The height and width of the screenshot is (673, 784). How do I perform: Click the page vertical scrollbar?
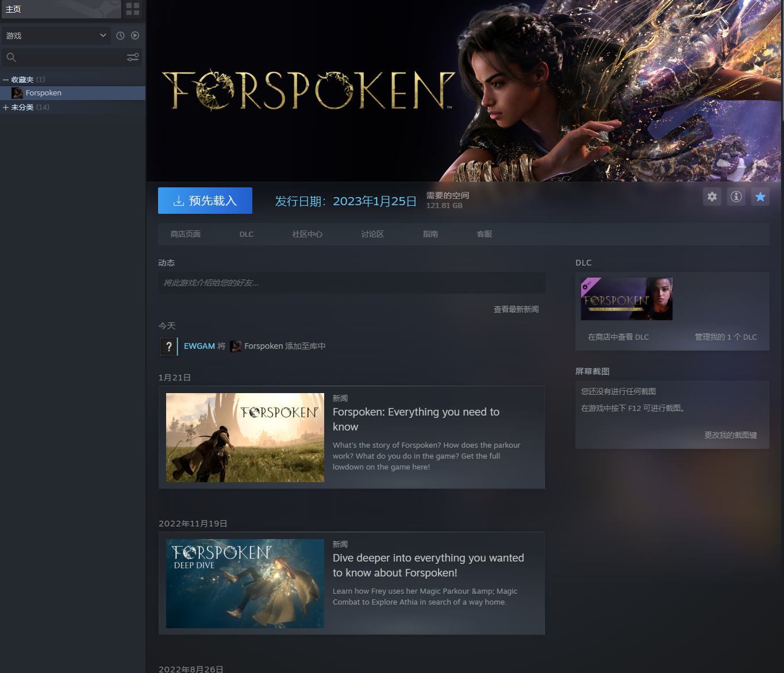click(782, 60)
